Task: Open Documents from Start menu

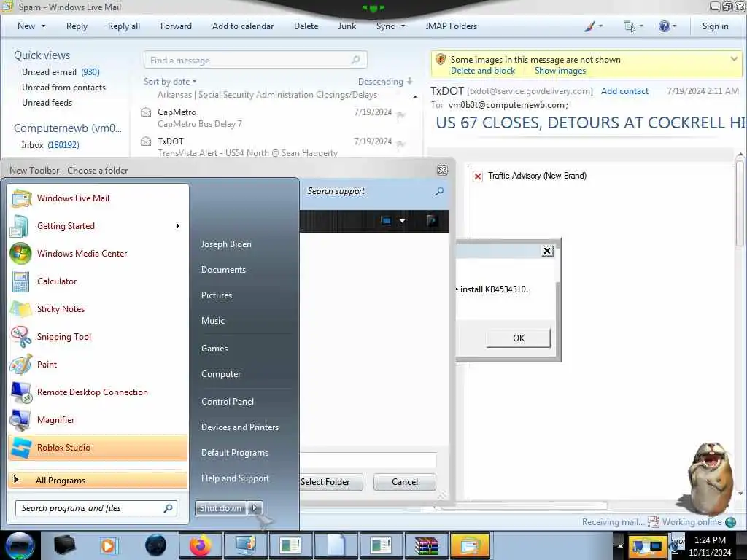Action: 223,270
